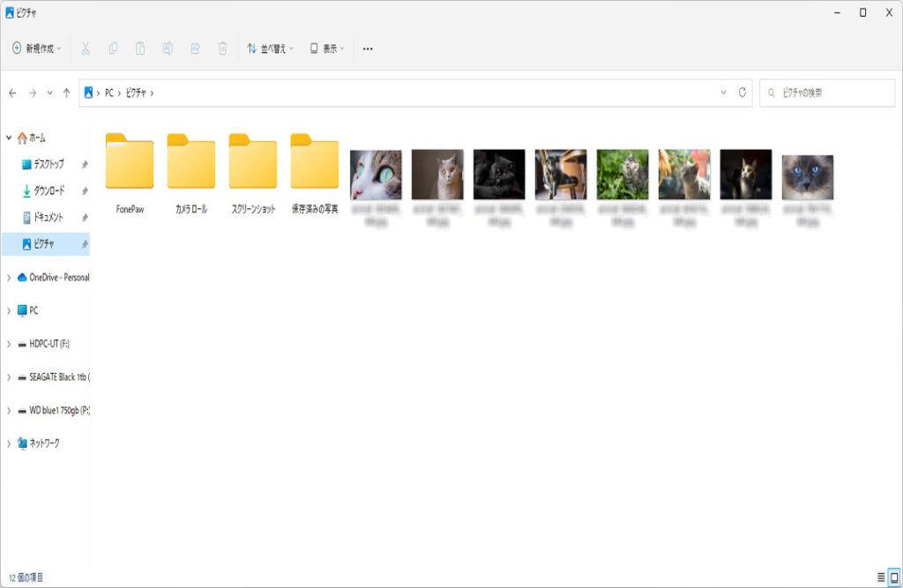Click the share icon in toolbar
903x588 pixels.
coord(195,48)
